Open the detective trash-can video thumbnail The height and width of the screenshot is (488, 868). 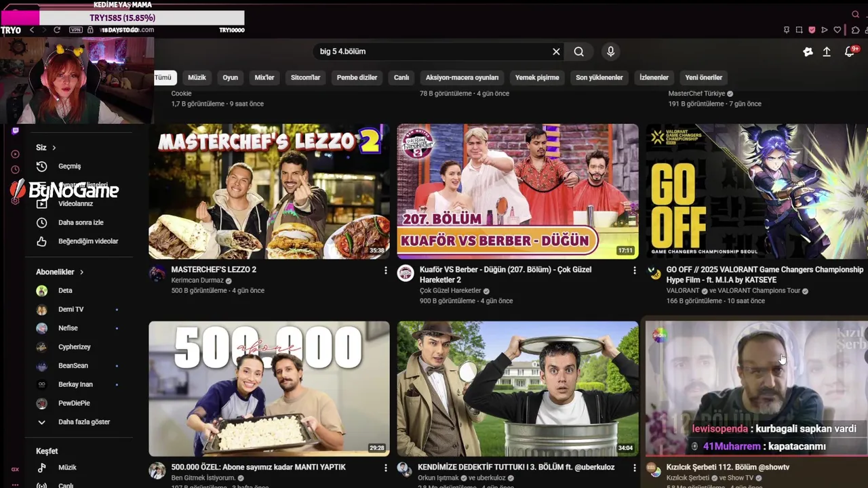pyautogui.click(x=517, y=388)
